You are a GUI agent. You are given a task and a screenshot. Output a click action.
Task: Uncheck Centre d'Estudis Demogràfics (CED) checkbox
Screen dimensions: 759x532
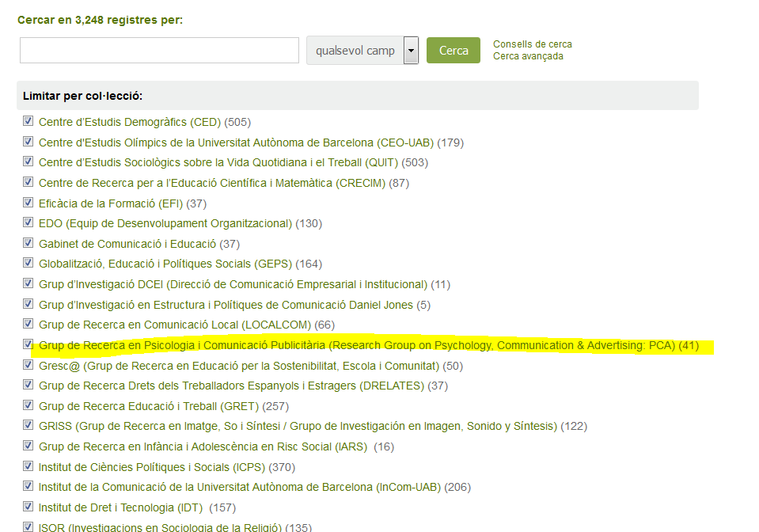point(28,122)
